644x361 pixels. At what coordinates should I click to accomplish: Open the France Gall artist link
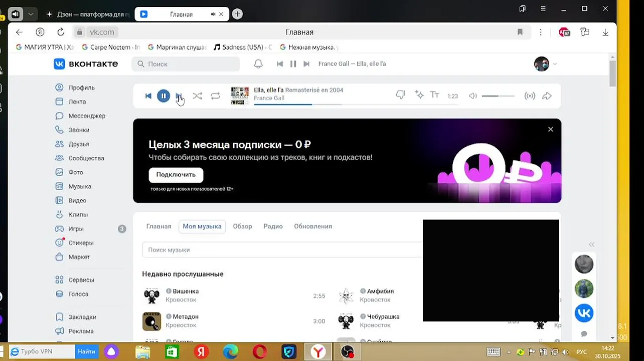point(269,98)
